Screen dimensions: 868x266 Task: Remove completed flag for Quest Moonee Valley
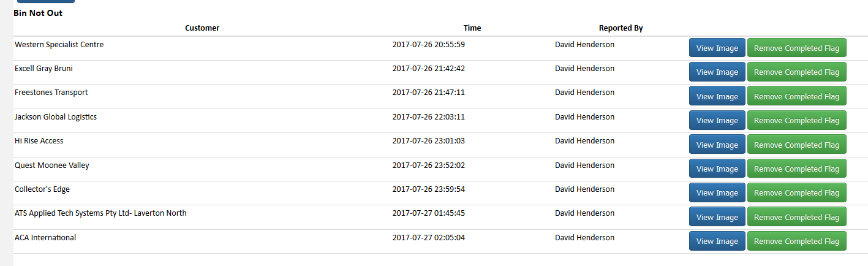point(796,169)
